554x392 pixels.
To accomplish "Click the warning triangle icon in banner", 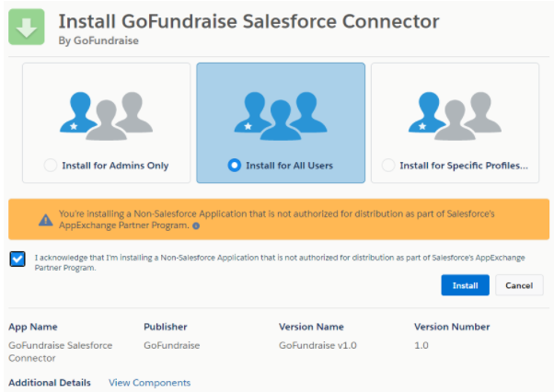I will click(46, 220).
